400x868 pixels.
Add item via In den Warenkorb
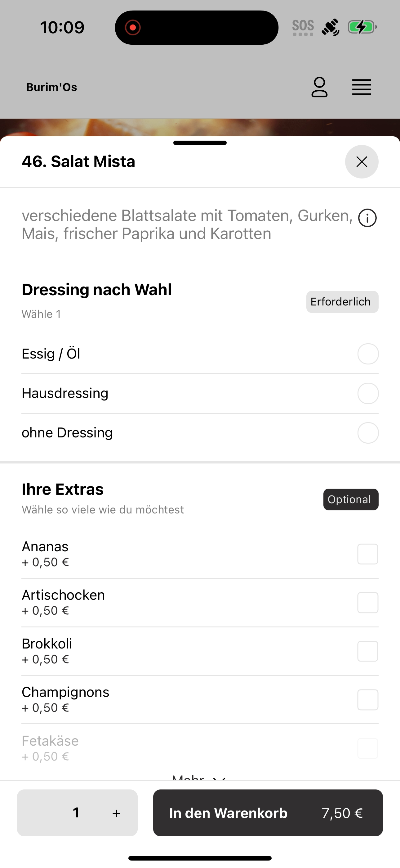tap(268, 813)
